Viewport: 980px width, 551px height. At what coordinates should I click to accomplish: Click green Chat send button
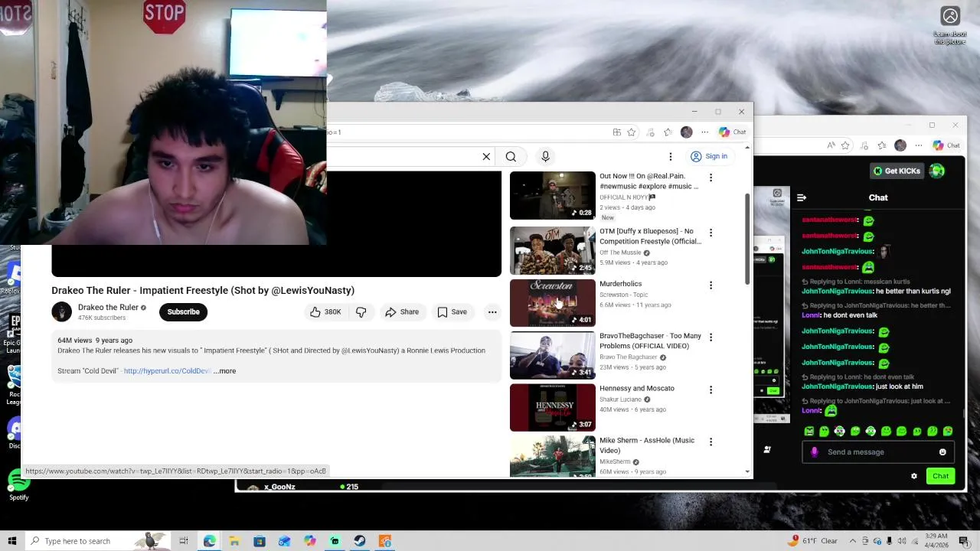[x=940, y=476]
